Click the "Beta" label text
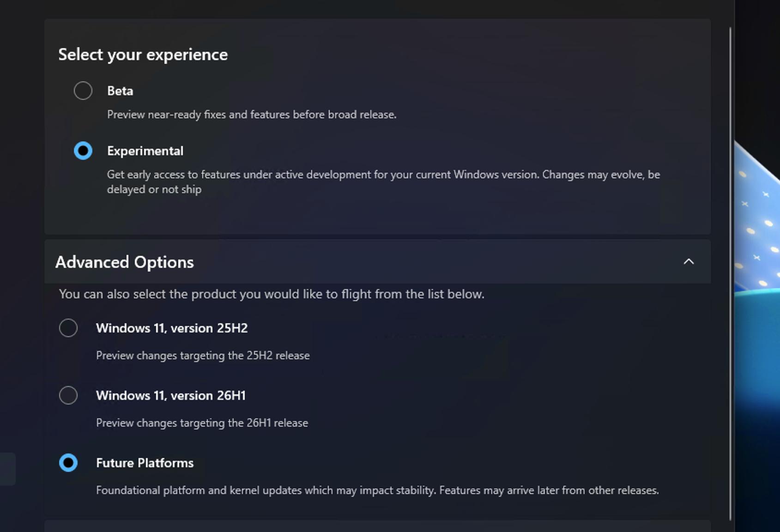Screen dimensions: 780x532 120,91
